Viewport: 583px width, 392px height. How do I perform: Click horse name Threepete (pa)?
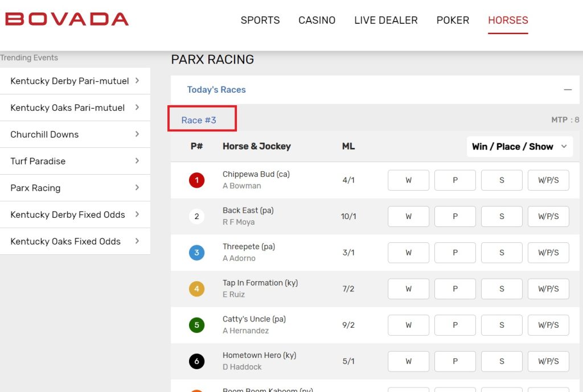coord(249,247)
